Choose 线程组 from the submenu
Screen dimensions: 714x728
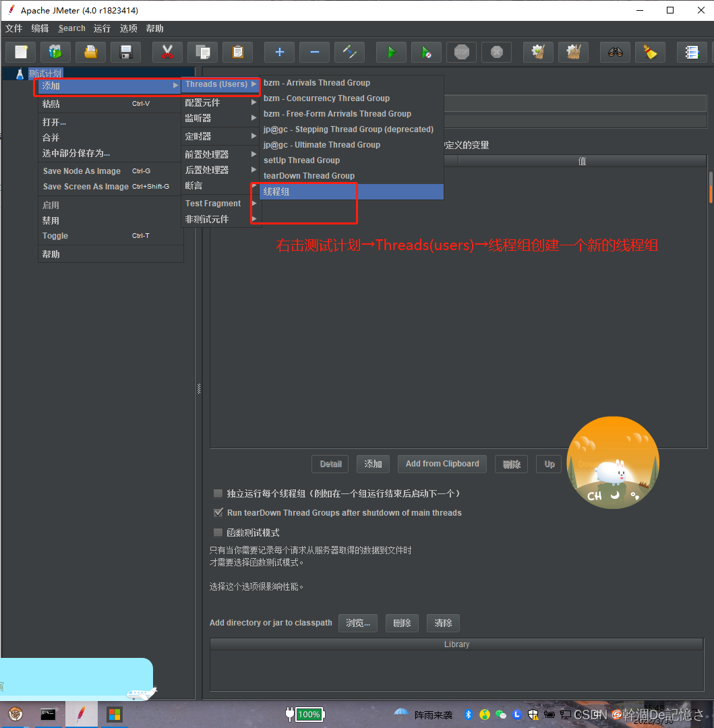(351, 191)
